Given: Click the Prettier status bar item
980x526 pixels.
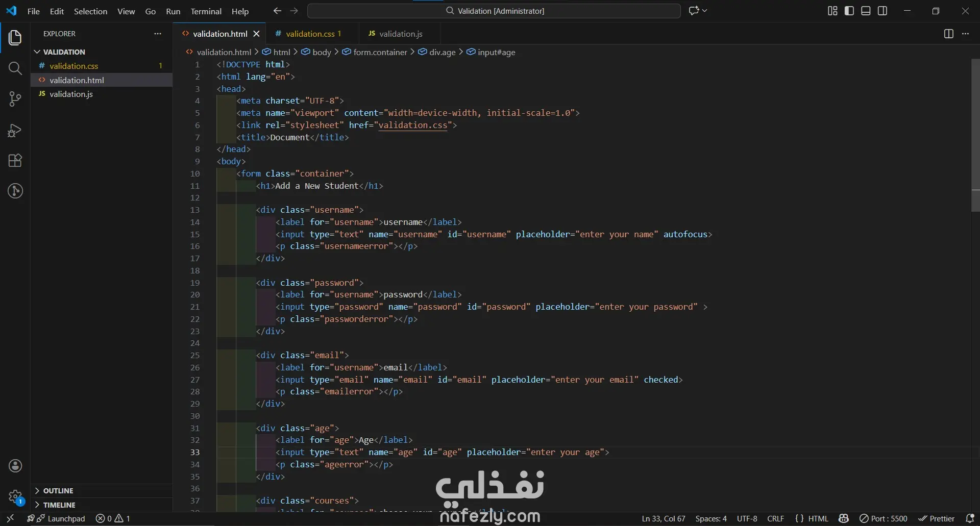Looking at the screenshot, I should click(937, 518).
